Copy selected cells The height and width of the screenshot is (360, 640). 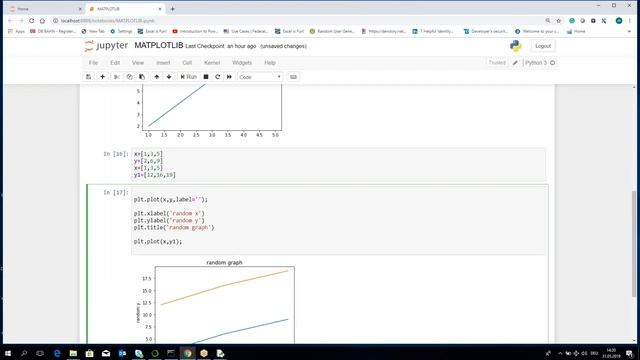pyautogui.click(x=129, y=77)
